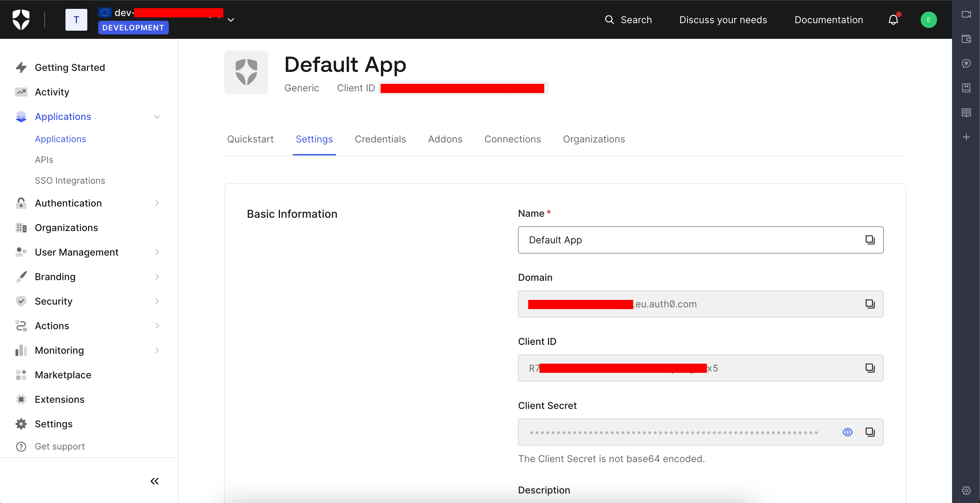Viewport: 980px width, 503px height.
Task: Open Discuss your needs link
Action: (x=723, y=20)
